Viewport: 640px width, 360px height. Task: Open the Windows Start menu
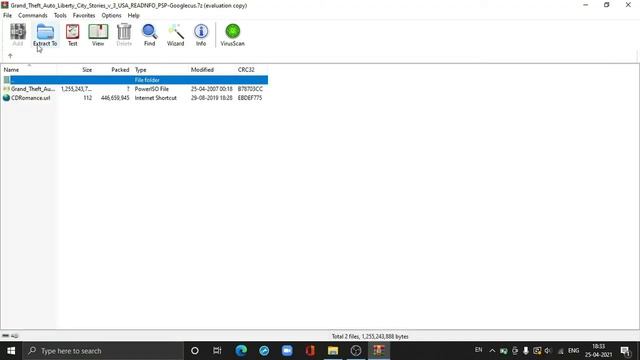point(11,351)
